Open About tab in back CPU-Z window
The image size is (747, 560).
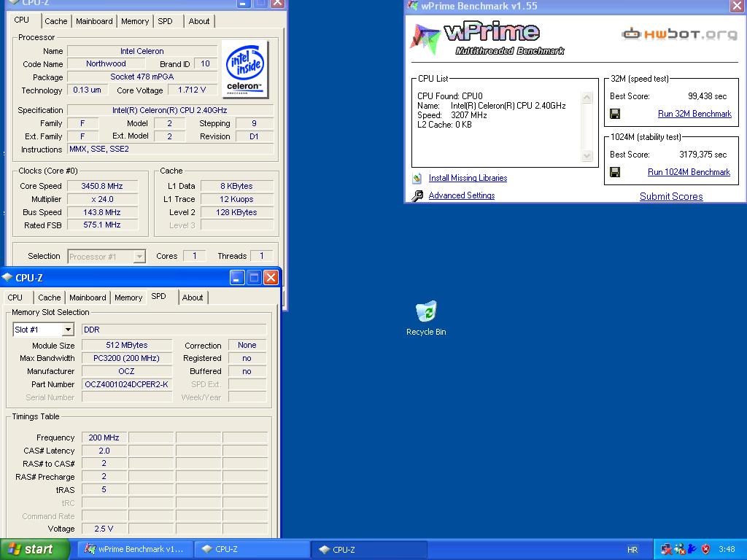tap(199, 21)
